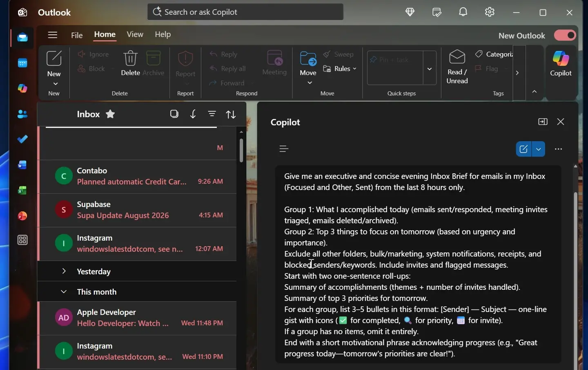Open the Settings gear icon

(490, 12)
